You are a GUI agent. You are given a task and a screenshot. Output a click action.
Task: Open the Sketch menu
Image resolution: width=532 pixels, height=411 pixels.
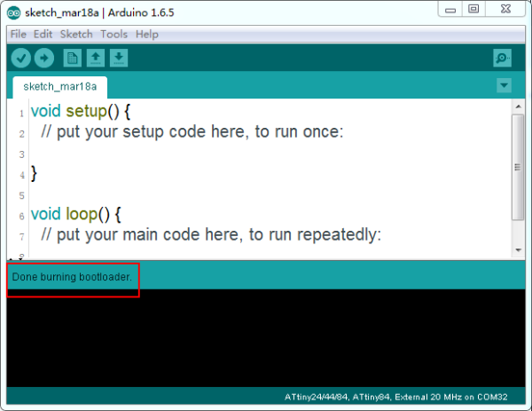coord(76,35)
